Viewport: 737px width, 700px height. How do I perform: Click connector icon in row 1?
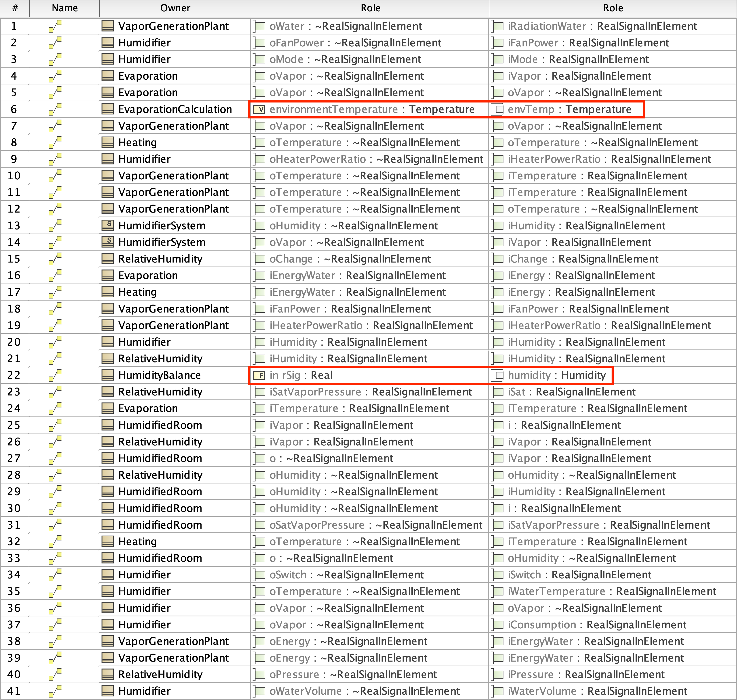pos(55,26)
